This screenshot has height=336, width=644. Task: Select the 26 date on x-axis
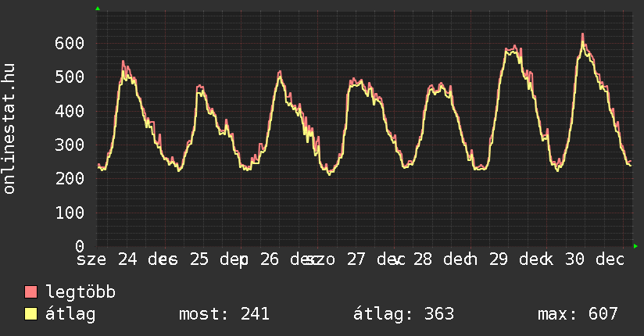coord(270,259)
